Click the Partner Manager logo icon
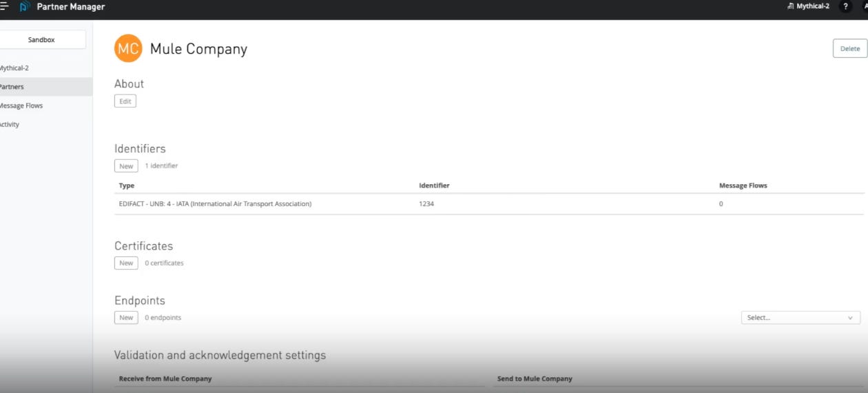 point(25,7)
